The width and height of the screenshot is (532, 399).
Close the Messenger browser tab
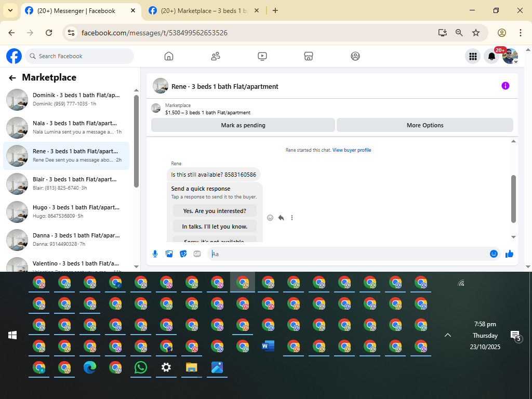coord(133,11)
